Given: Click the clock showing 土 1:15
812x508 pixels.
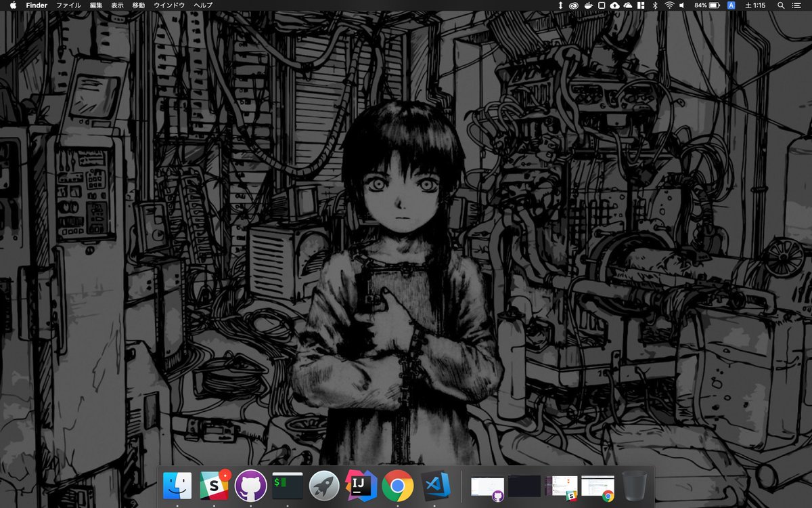Looking at the screenshot, I should point(755,5).
